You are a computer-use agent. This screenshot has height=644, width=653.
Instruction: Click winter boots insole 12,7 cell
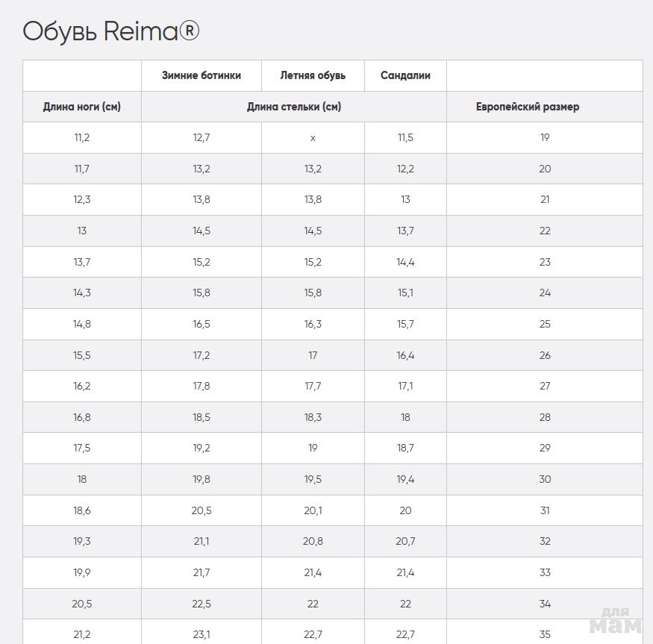(x=201, y=137)
